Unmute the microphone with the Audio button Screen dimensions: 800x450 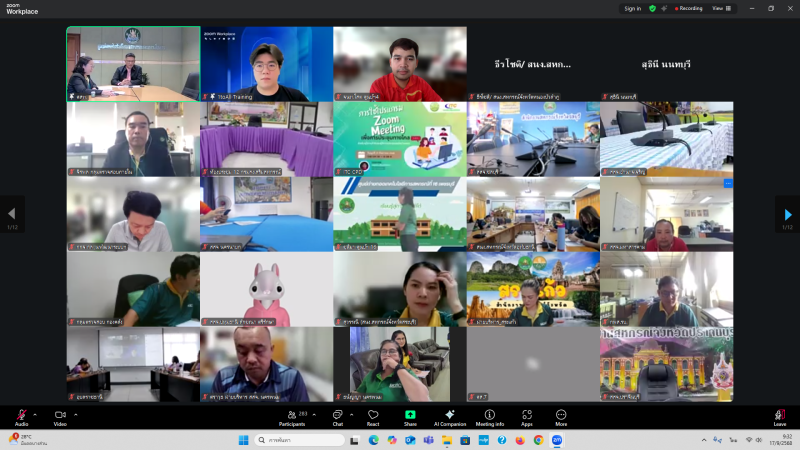[21, 415]
